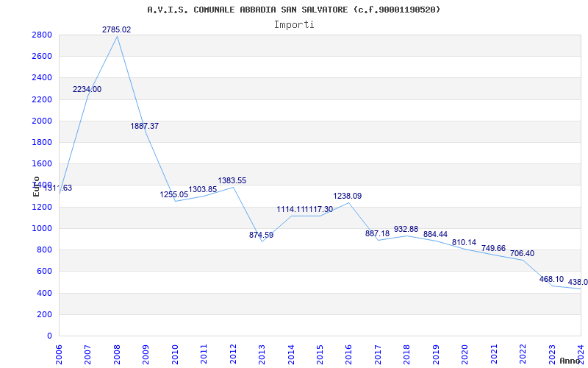The width and height of the screenshot is (588, 368).
Task: Select year 2015 on the x-axis
Action: tap(320, 354)
